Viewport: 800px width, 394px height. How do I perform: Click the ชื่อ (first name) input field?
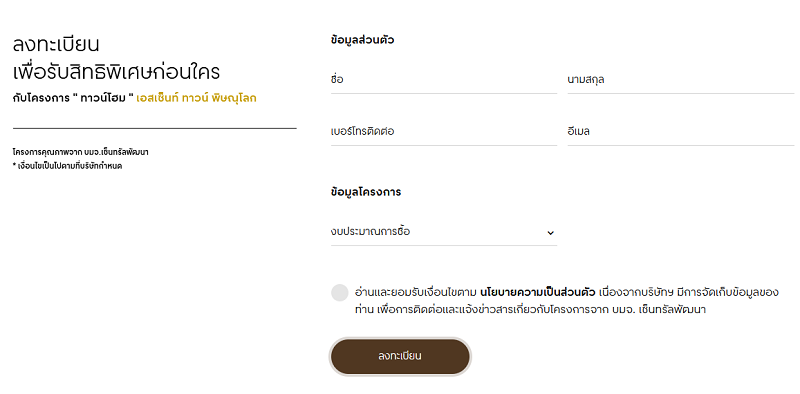click(443, 80)
